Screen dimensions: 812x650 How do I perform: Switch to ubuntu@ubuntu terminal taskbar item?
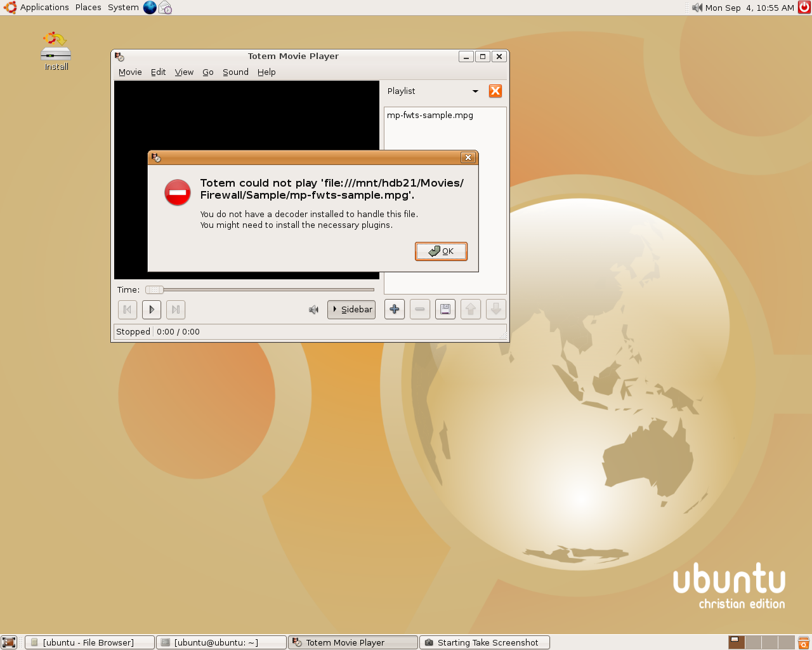221,642
